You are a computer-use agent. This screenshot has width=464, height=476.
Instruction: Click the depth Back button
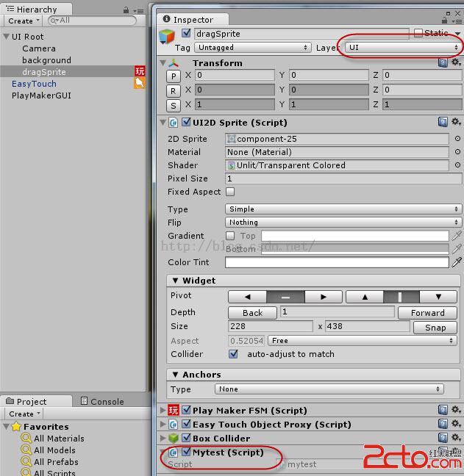tap(252, 313)
